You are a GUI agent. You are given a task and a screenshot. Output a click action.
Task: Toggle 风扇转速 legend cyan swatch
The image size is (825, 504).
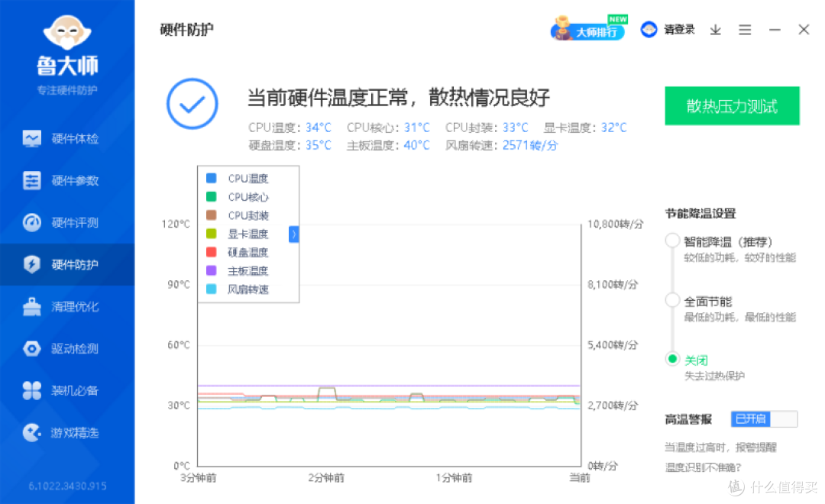[212, 289]
